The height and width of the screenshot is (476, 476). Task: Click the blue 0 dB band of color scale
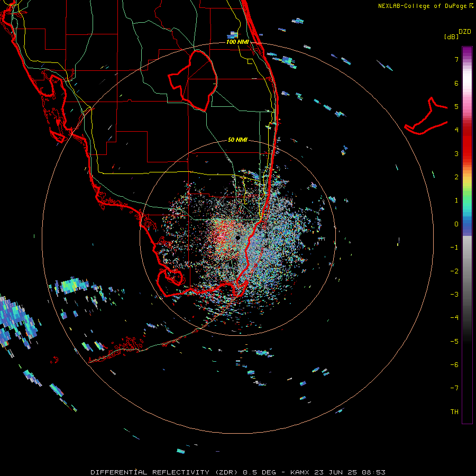[467, 225]
